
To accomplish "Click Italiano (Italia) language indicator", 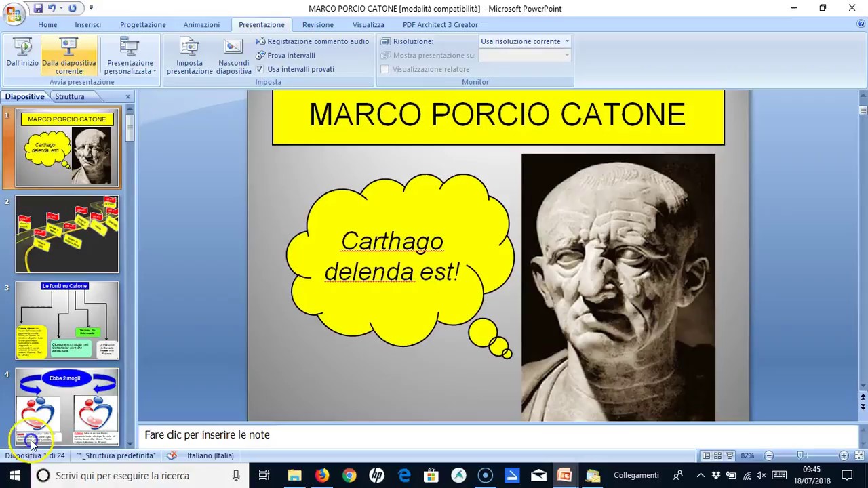I will [210, 455].
